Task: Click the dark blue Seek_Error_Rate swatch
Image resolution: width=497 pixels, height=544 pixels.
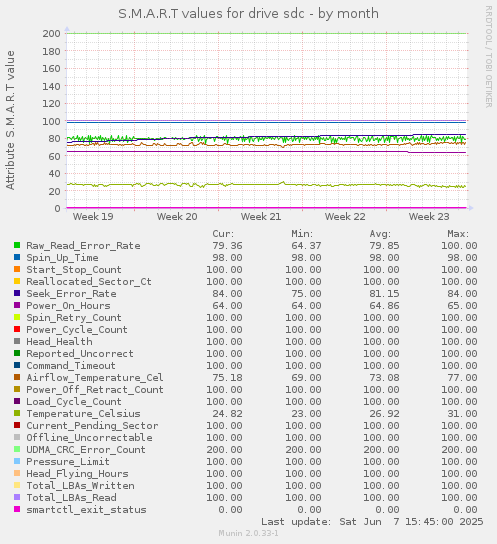Action: pos(17,293)
